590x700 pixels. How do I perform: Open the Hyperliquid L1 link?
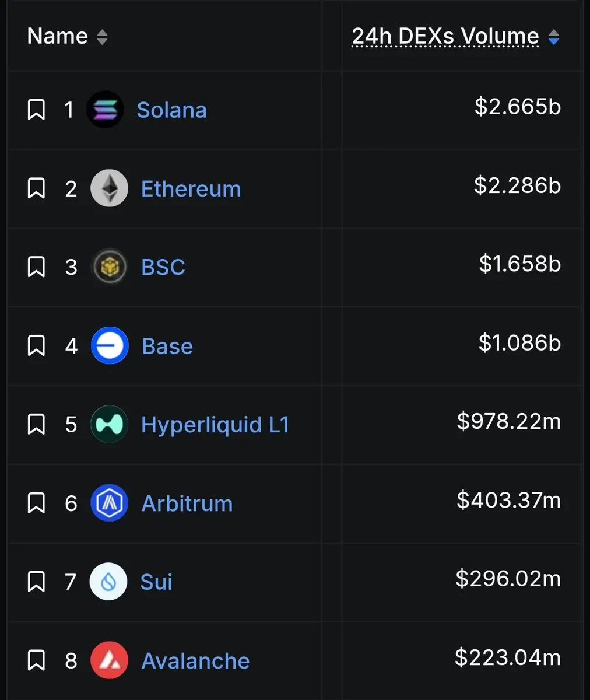[x=215, y=425]
